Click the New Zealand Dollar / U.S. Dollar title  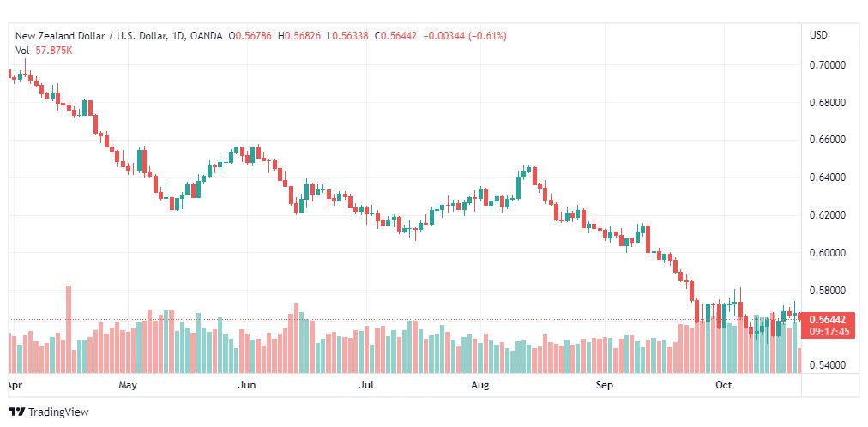91,36
